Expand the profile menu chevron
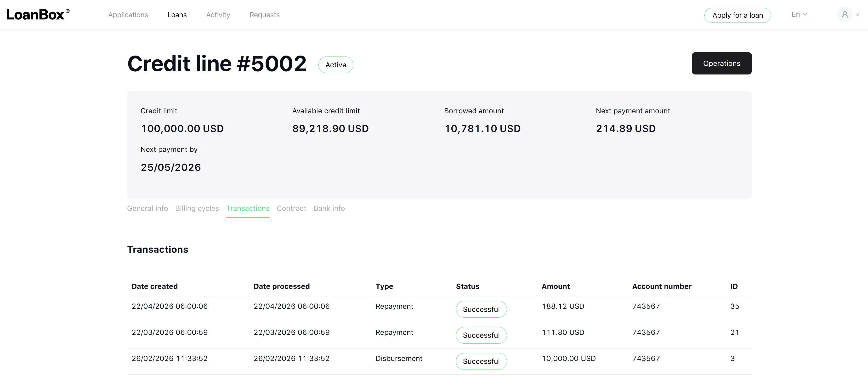Viewport: 868px width, 382px height. (857, 15)
